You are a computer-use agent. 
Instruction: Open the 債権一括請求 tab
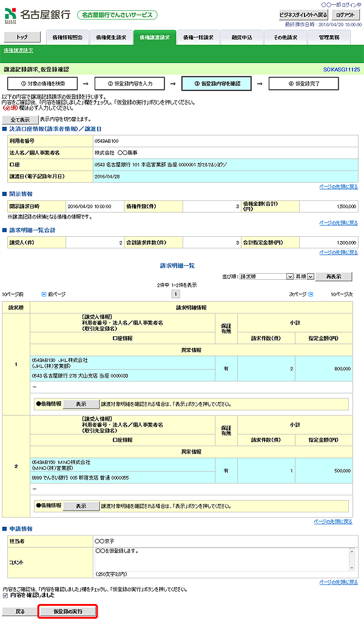(198, 37)
